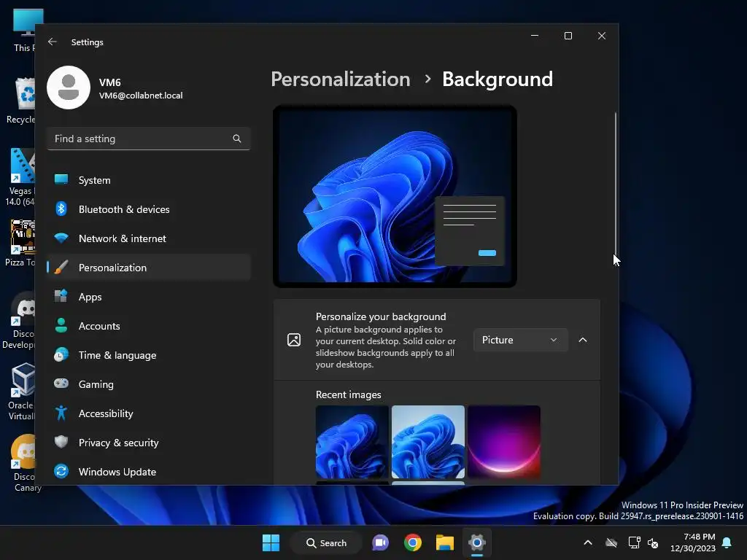Collapse the Personalize your background section

(583, 340)
